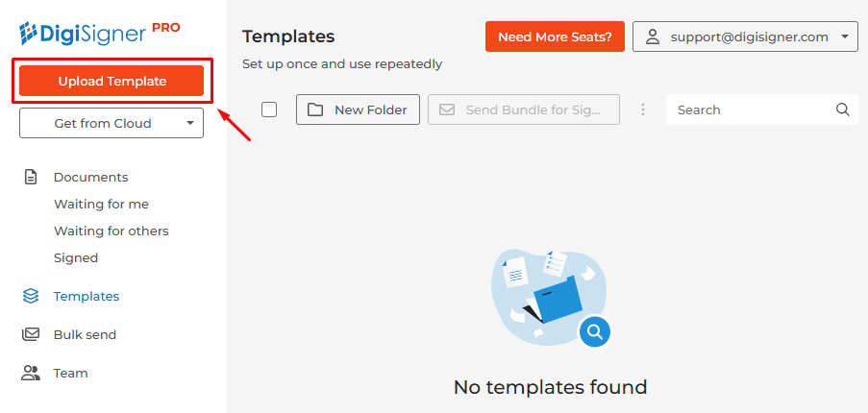
Task: Create a New Folder
Action: pos(358,109)
